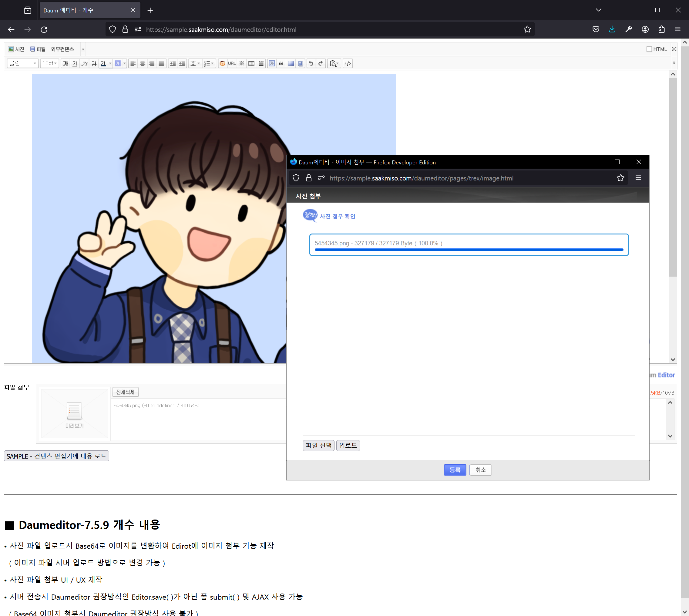This screenshot has height=616, width=689.
Task: Open Firefox extensions puzzle icon
Action: pyautogui.click(x=662, y=29)
